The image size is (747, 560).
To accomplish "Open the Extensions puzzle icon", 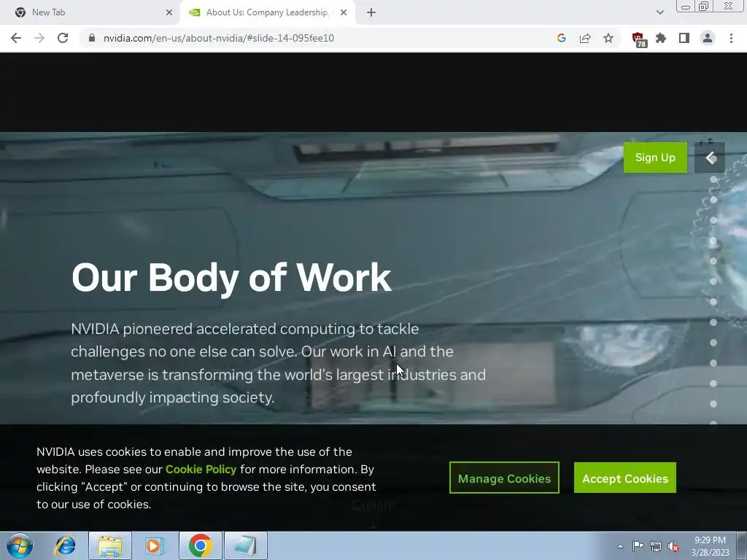I will click(x=661, y=38).
